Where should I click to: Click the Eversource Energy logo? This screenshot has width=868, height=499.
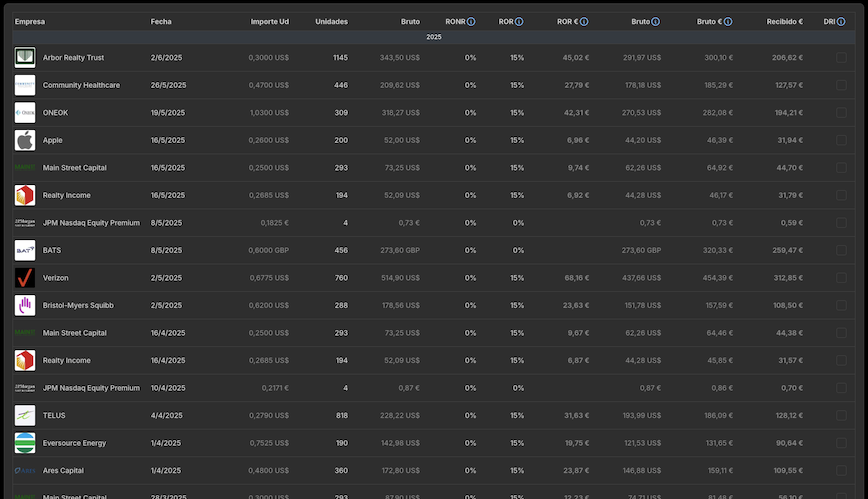click(25, 443)
